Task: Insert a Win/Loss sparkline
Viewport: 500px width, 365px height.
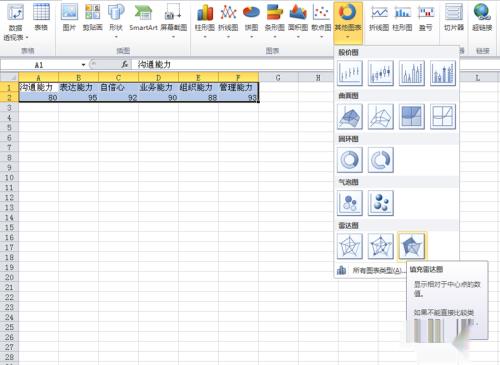Action: click(426, 18)
